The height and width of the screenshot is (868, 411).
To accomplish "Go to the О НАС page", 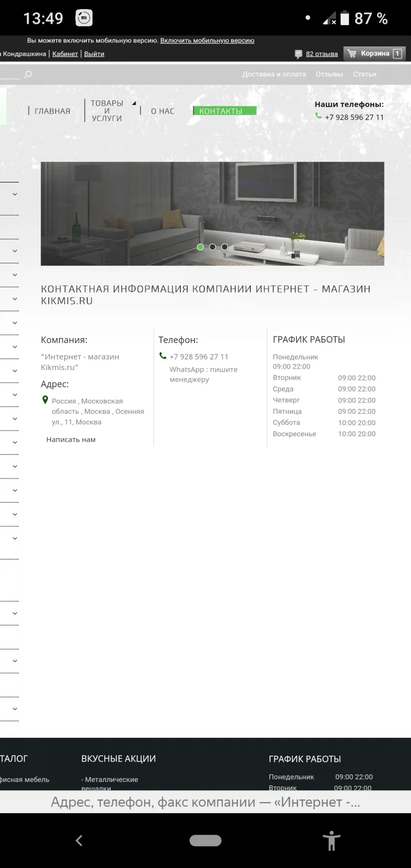I will (x=163, y=111).
